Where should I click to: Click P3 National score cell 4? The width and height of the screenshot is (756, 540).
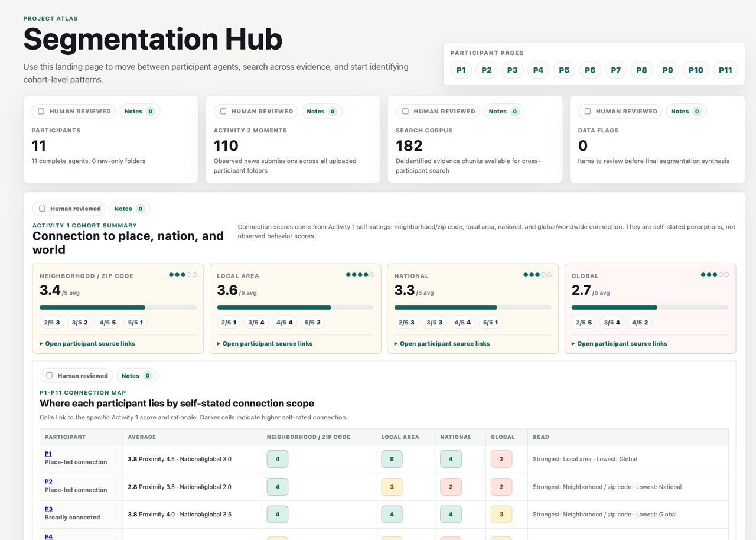pos(451,514)
